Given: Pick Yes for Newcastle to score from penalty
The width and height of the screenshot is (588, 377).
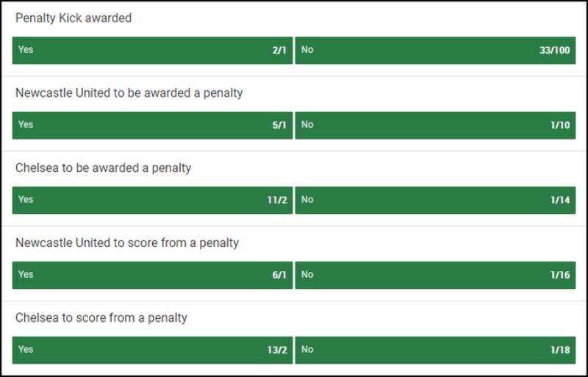Looking at the screenshot, I should tap(152, 275).
